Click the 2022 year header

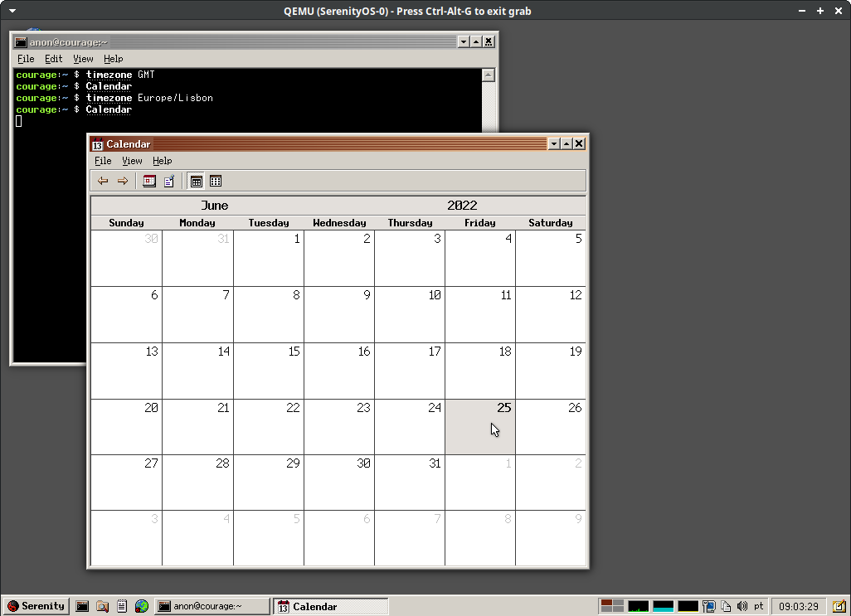462,206
